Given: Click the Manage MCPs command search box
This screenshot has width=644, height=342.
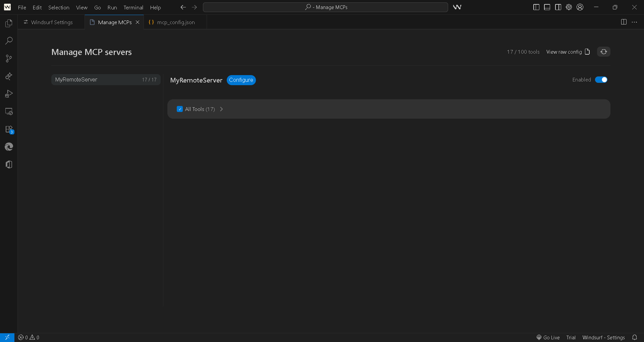Looking at the screenshot, I should (325, 7).
